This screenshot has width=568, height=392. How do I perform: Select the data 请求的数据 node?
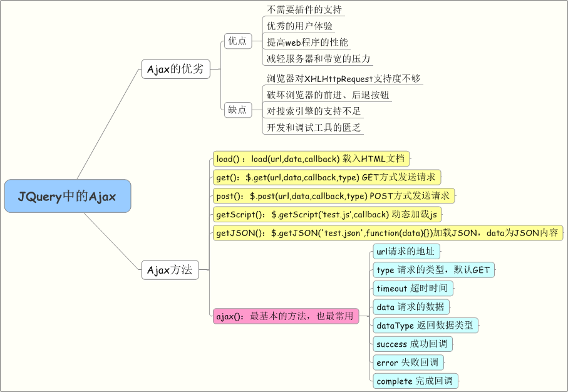[x=411, y=307]
